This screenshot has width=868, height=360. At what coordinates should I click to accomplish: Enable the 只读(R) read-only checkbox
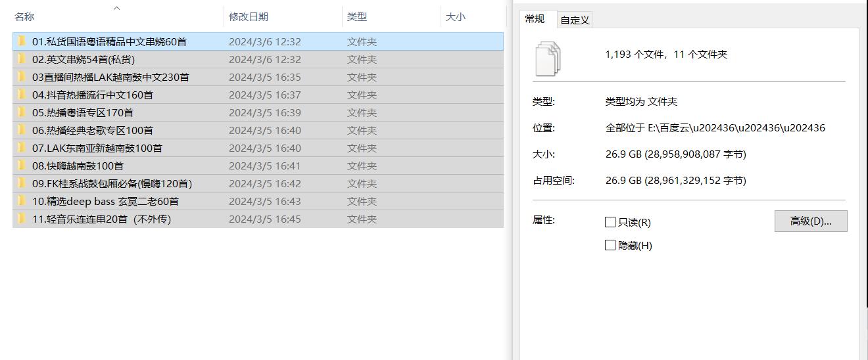click(610, 222)
